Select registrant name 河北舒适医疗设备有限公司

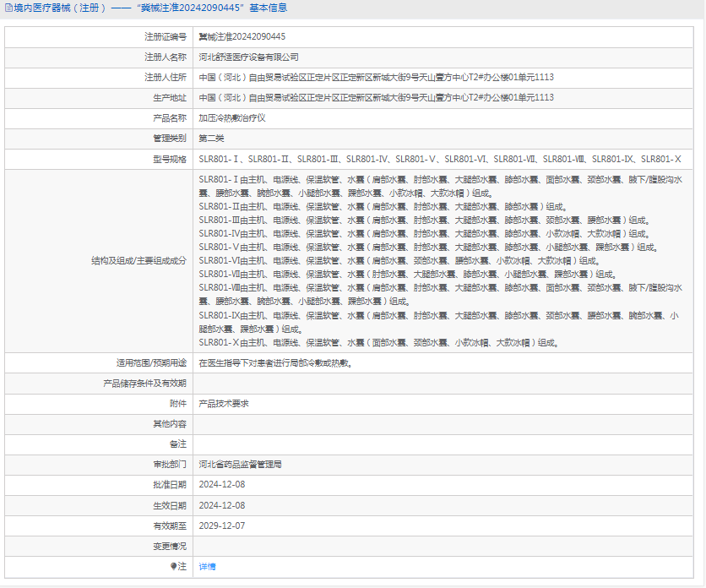[x=248, y=57]
